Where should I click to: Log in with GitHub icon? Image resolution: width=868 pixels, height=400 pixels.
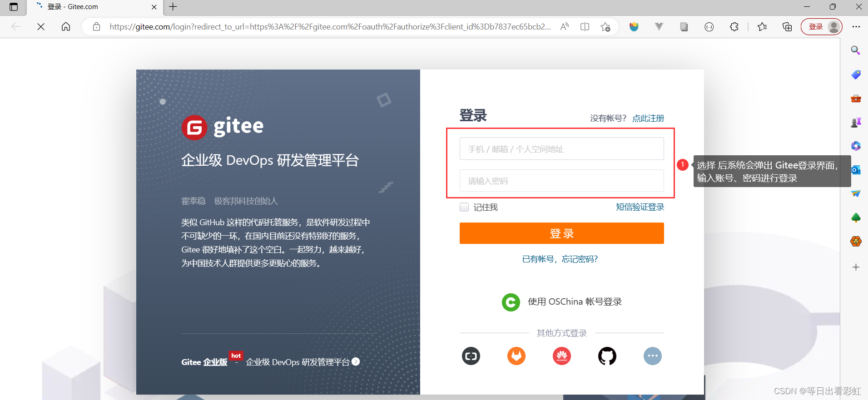point(607,356)
